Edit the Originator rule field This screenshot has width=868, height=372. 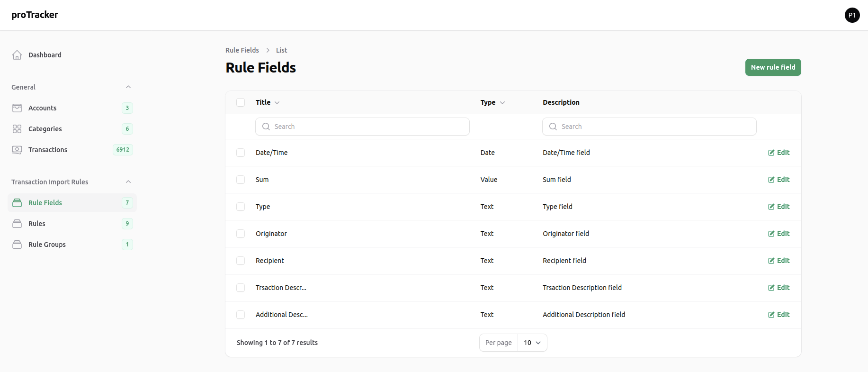coord(779,234)
